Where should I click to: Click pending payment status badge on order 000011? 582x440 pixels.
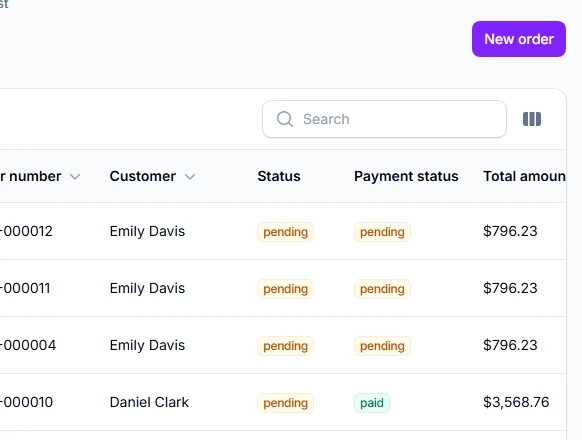[x=382, y=289]
